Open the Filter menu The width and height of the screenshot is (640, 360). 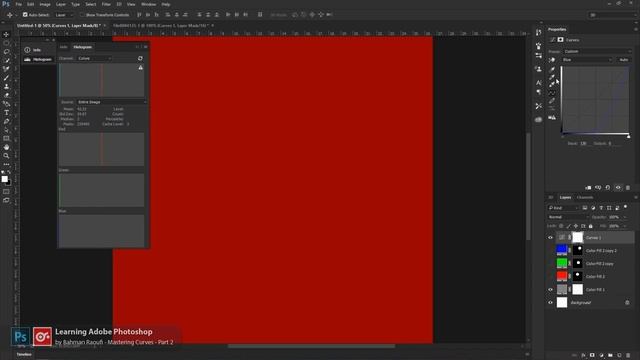[x=106, y=4]
